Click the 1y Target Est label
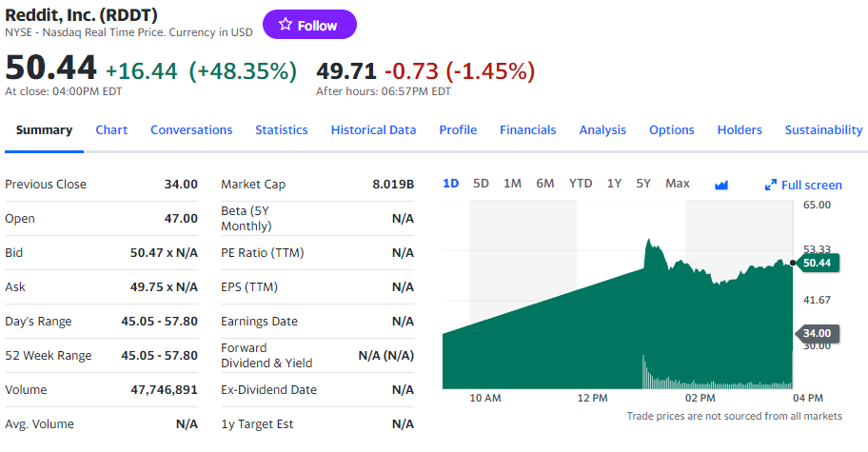The width and height of the screenshot is (868, 452). point(257,424)
